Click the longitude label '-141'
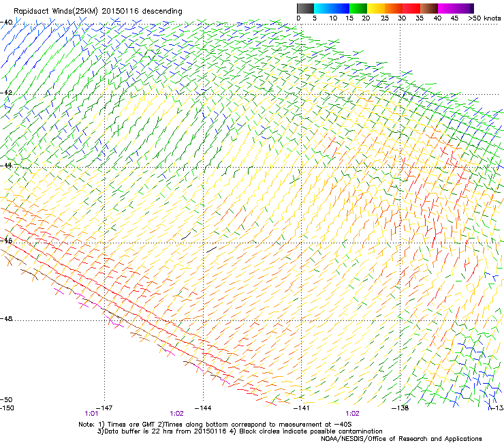 302,408
